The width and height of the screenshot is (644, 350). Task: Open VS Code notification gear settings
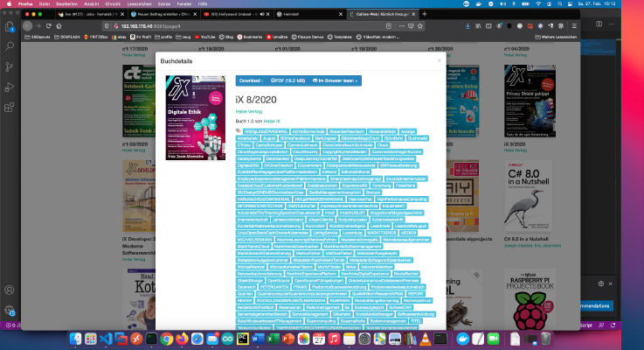coord(601,283)
